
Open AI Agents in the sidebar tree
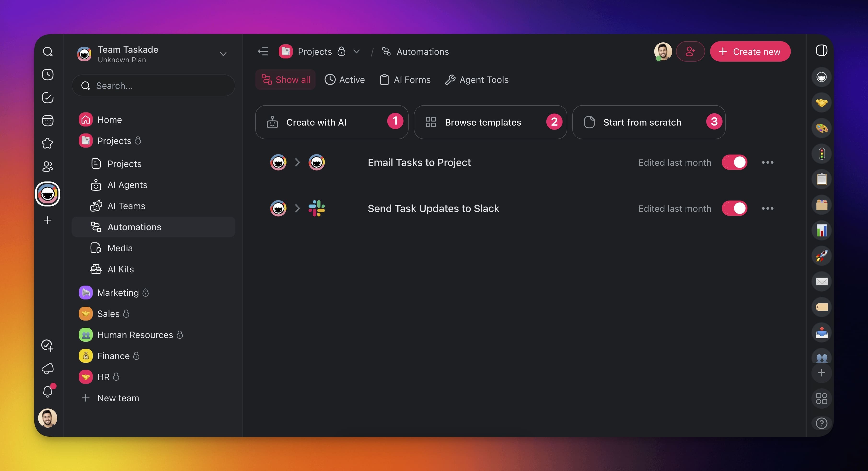tap(127, 185)
